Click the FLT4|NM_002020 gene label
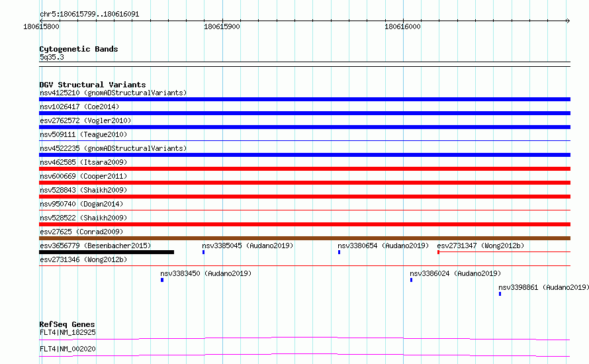Viewport: 589px width, 364px height. pos(68,349)
